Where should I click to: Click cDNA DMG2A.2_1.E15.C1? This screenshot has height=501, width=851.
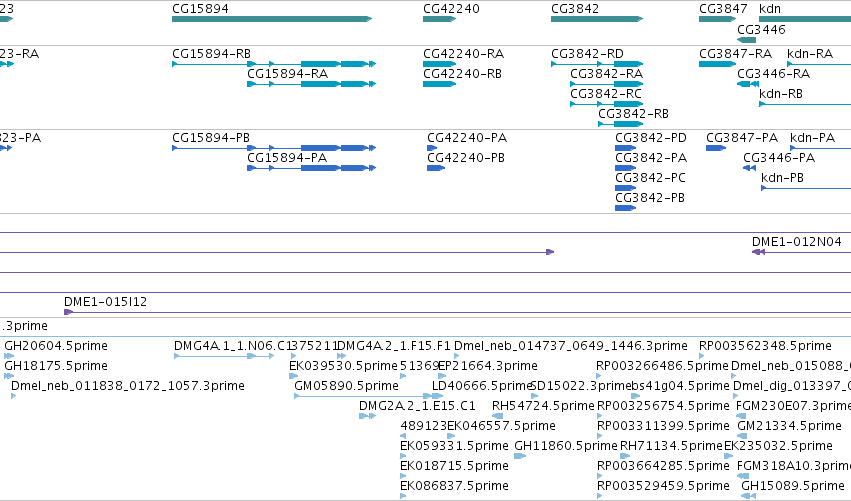(x=367, y=416)
